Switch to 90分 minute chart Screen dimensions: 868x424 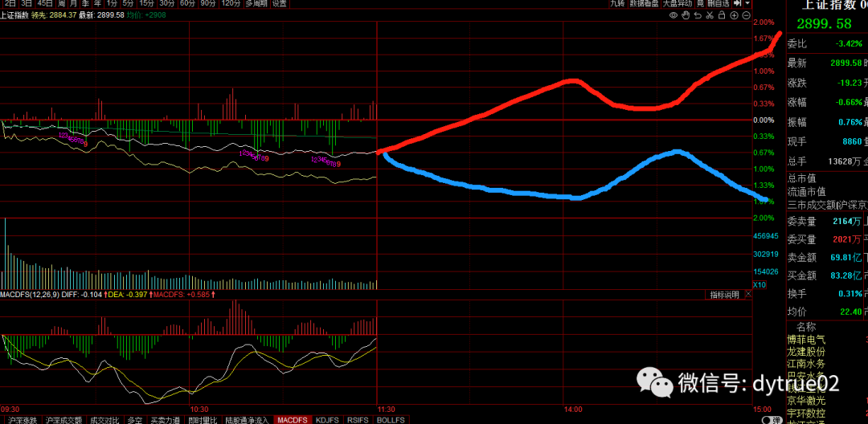(208, 3)
